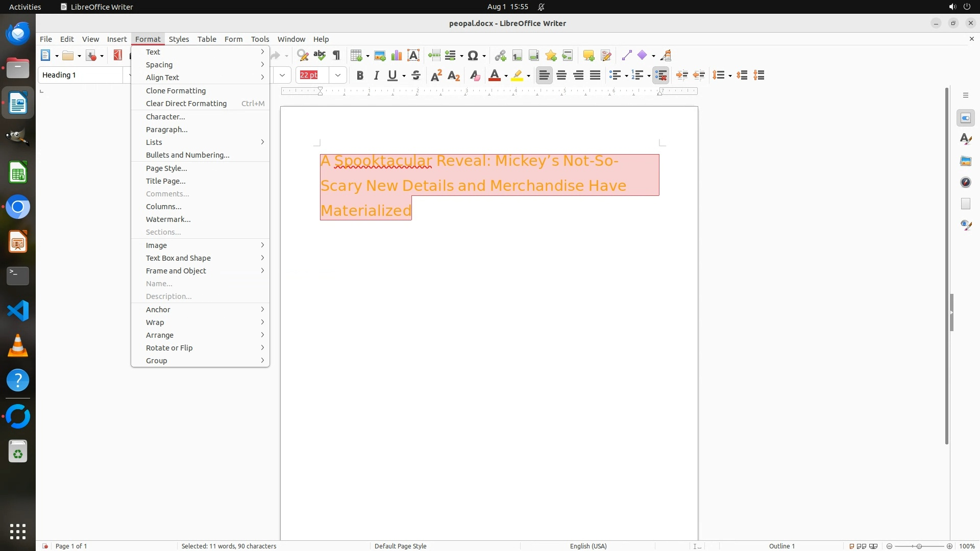Toggle Strikethrough formatting
This screenshot has height=551, width=980.
[x=416, y=76]
